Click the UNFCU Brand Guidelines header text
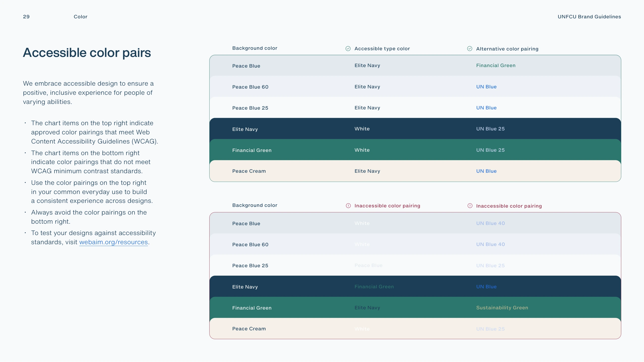Image resolution: width=644 pixels, height=362 pixels. click(x=589, y=17)
